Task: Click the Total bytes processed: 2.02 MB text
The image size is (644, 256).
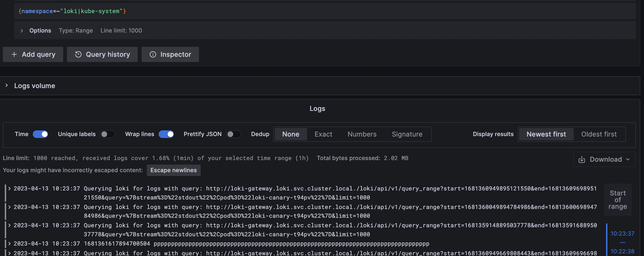Action: tap(362, 158)
